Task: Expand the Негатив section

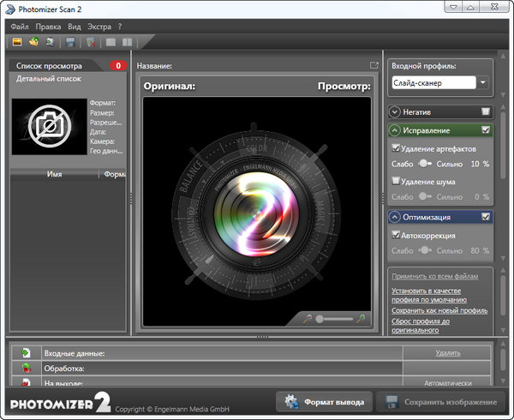Action: click(x=395, y=112)
